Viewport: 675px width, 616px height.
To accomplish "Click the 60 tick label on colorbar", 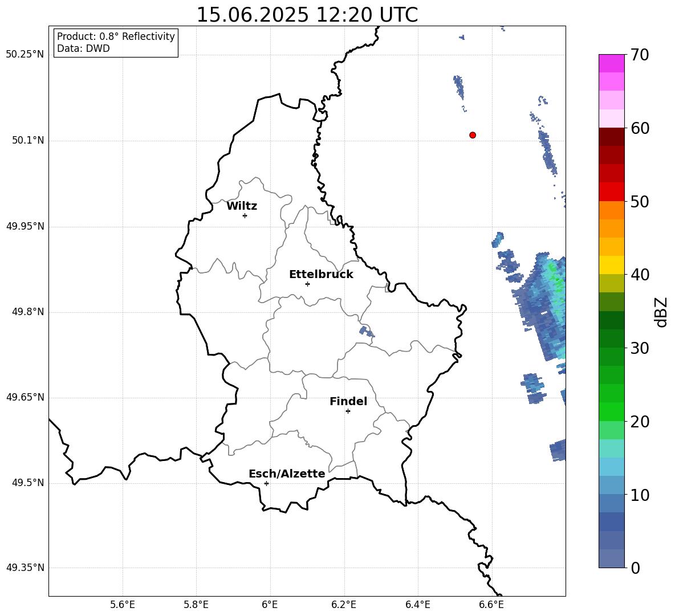I will click(640, 128).
